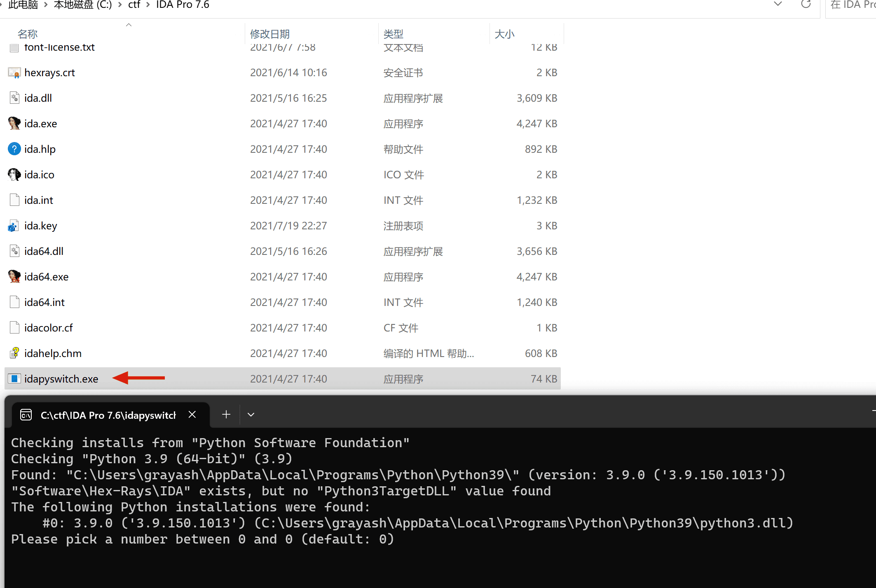This screenshot has width=876, height=588.
Task: Click the ida64.exe application icon
Action: tap(14, 277)
